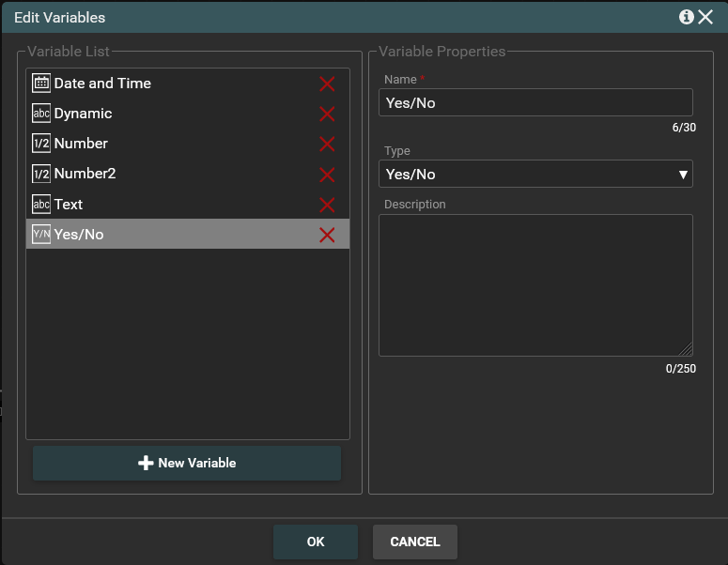Click the Y/N icon in variable list
Screen dimensions: 728x565
(41, 235)
